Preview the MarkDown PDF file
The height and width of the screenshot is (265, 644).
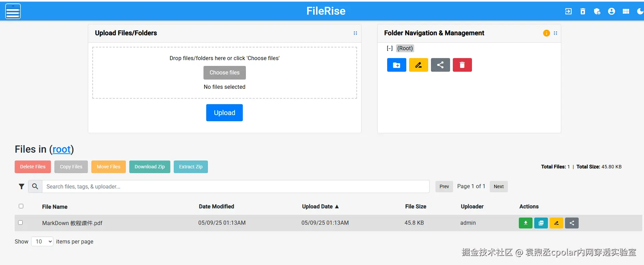(x=541, y=223)
